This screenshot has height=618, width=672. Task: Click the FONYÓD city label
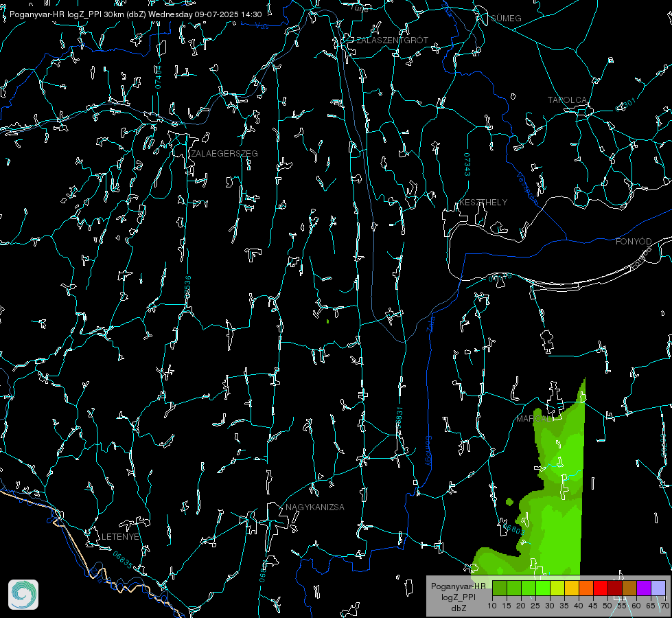tap(634, 242)
